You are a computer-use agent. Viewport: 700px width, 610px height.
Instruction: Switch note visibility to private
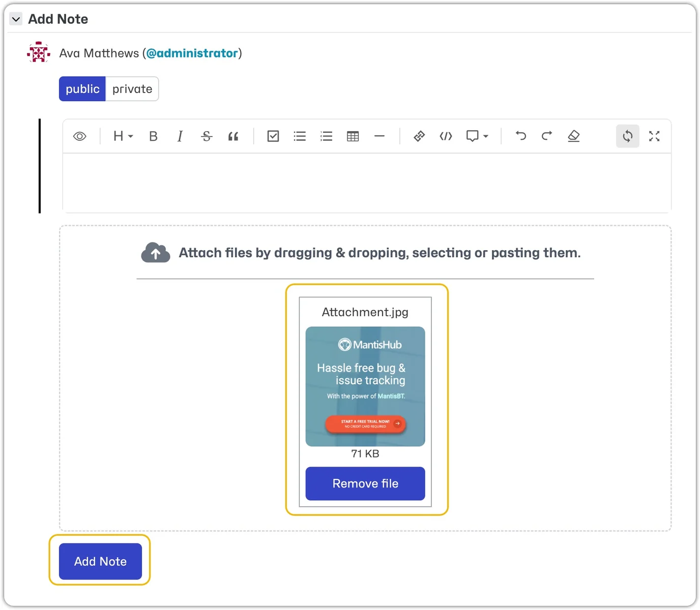tap(132, 89)
